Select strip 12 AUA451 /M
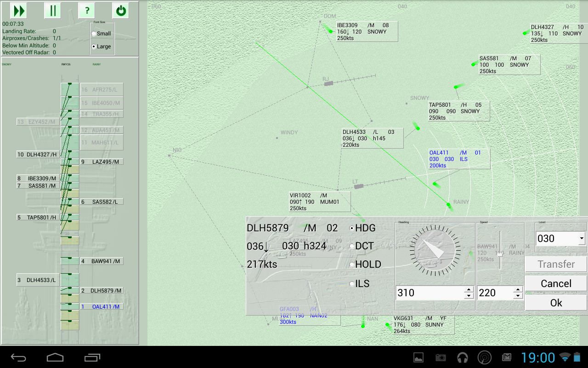The width and height of the screenshot is (588, 368). [x=102, y=130]
